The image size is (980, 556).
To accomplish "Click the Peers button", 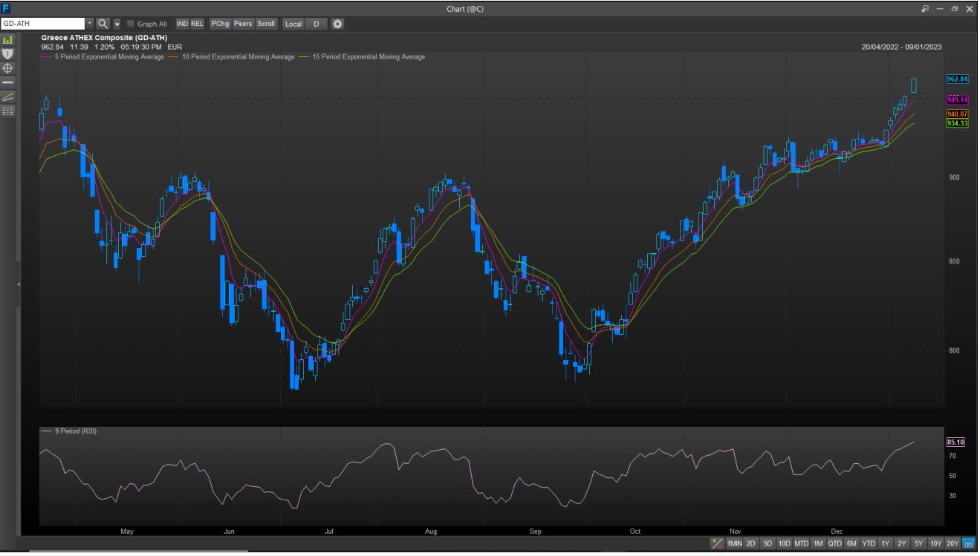I will [243, 24].
